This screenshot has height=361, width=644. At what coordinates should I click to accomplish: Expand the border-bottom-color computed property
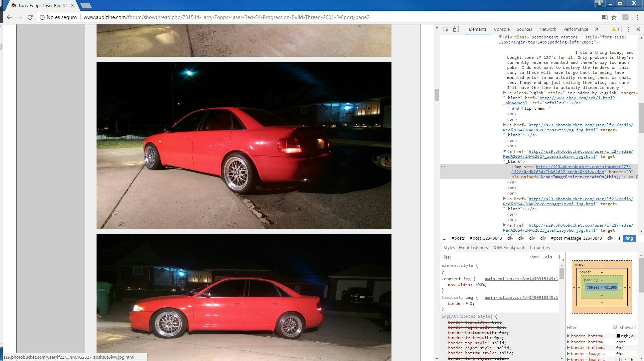tap(569, 336)
